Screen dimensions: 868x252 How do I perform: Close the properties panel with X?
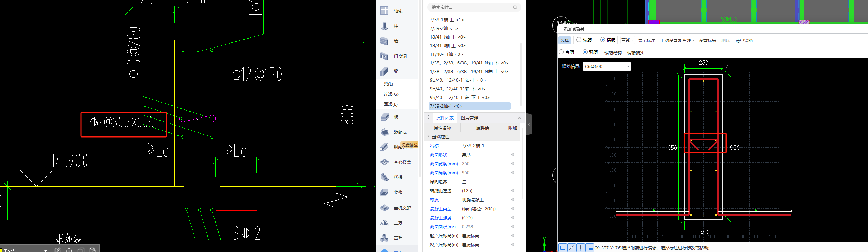coord(520,118)
